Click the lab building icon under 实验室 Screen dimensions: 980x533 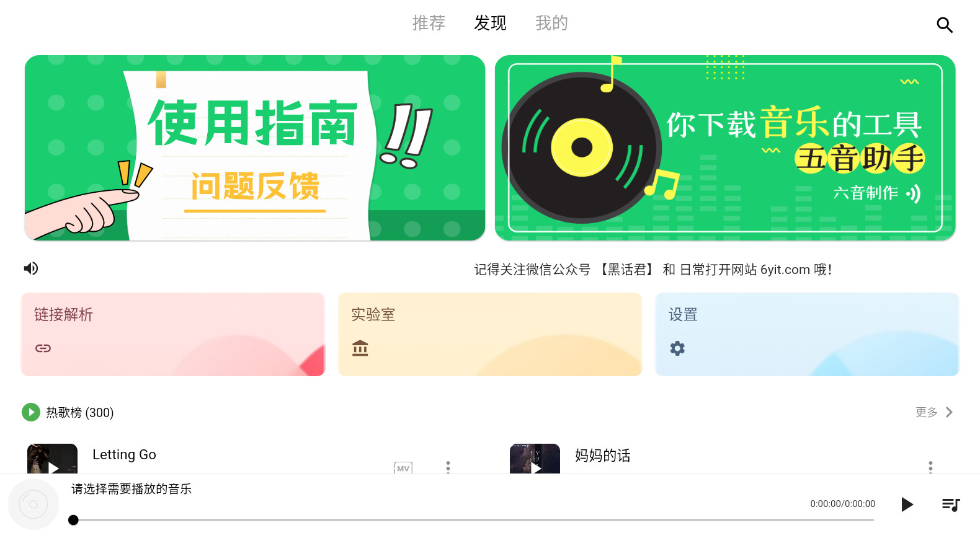360,348
